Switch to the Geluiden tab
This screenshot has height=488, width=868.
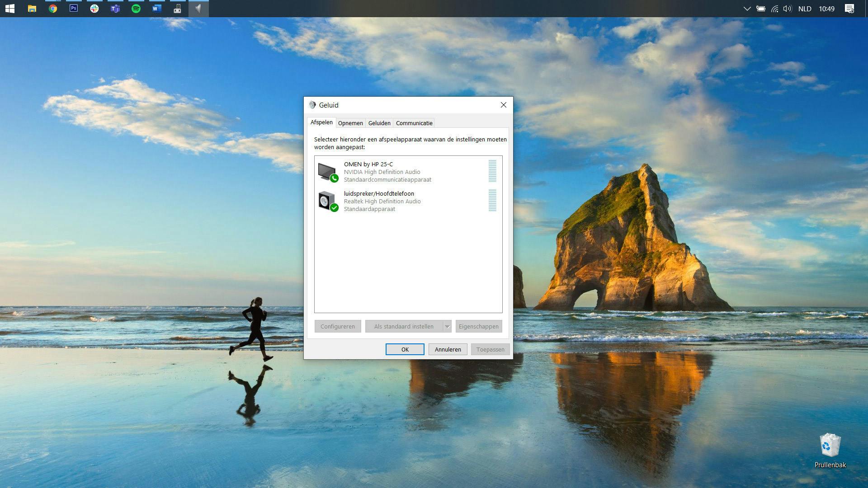click(x=379, y=123)
